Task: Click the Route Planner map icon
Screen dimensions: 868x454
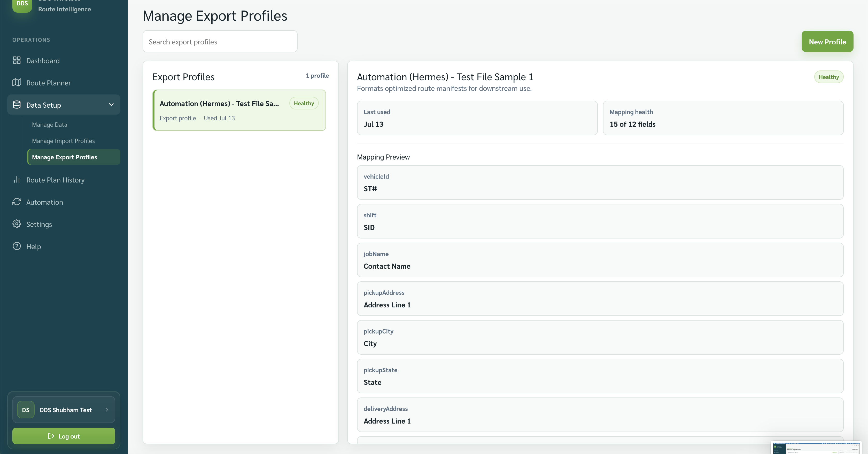Action: click(17, 82)
